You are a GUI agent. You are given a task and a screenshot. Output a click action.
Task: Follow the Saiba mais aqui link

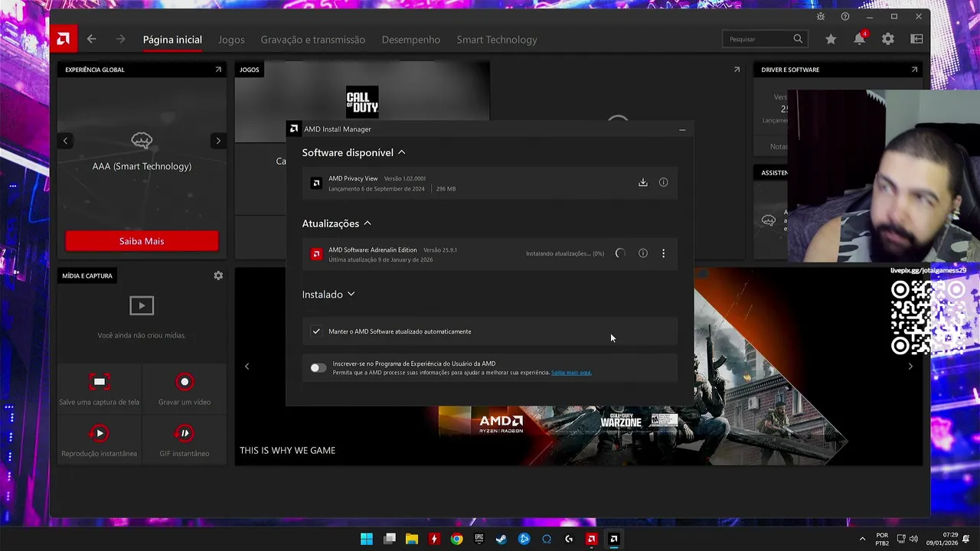(x=571, y=373)
